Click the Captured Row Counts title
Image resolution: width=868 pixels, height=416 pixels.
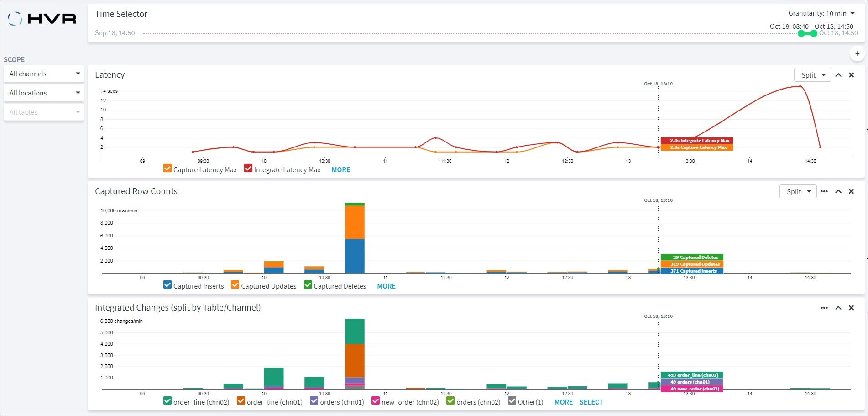coord(136,191)
